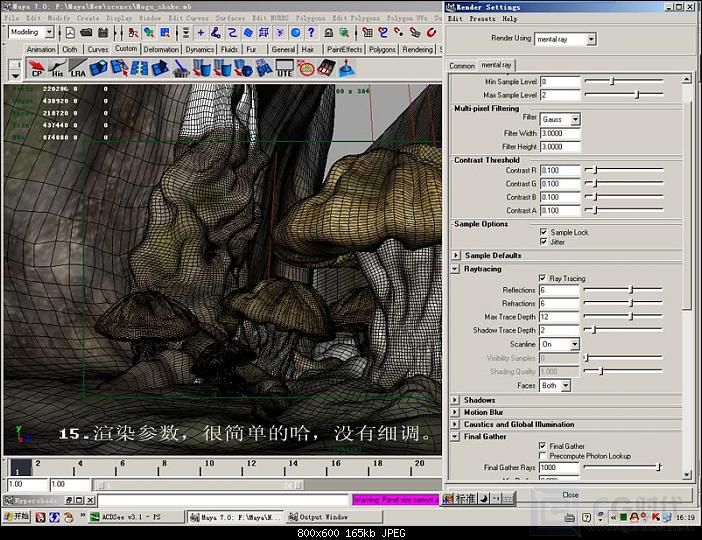Click the Contrast R input field
The width and height of the screenshot is (702, 540).
[560, 171]
